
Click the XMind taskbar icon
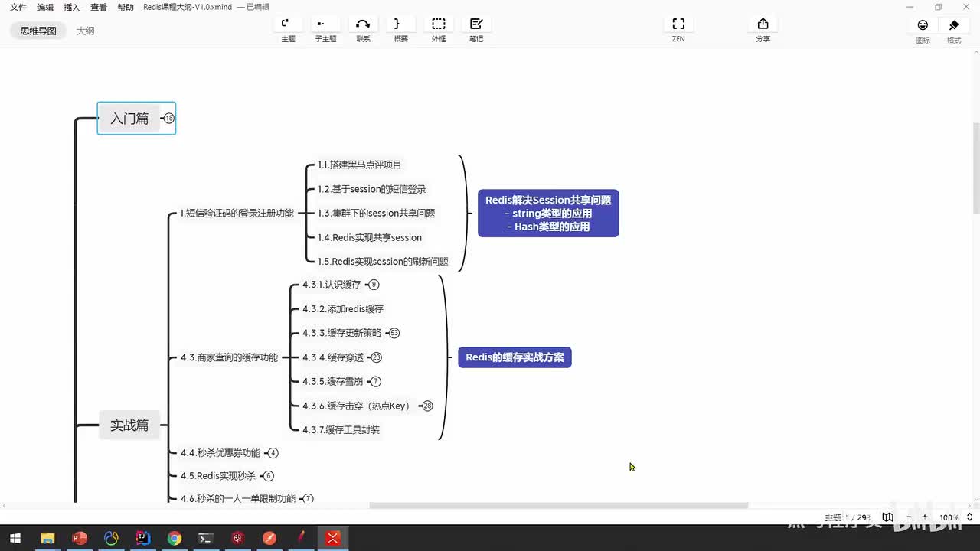332,538
